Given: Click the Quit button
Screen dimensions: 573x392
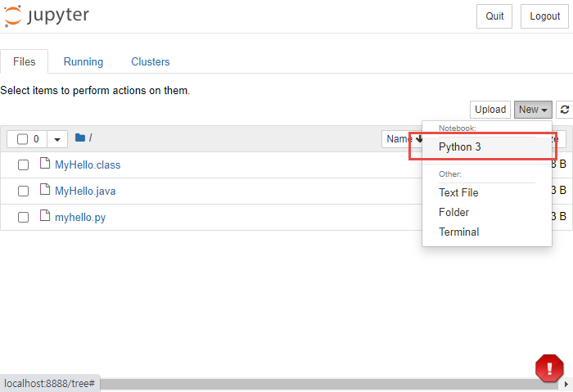Looking at the screenshot, I should click(x=494, y=16).
